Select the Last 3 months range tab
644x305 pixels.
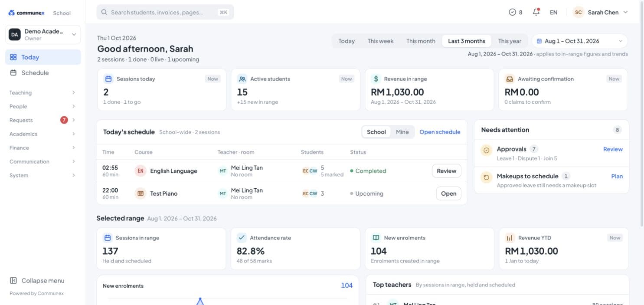pyautogui.click(x=467, y=41)
